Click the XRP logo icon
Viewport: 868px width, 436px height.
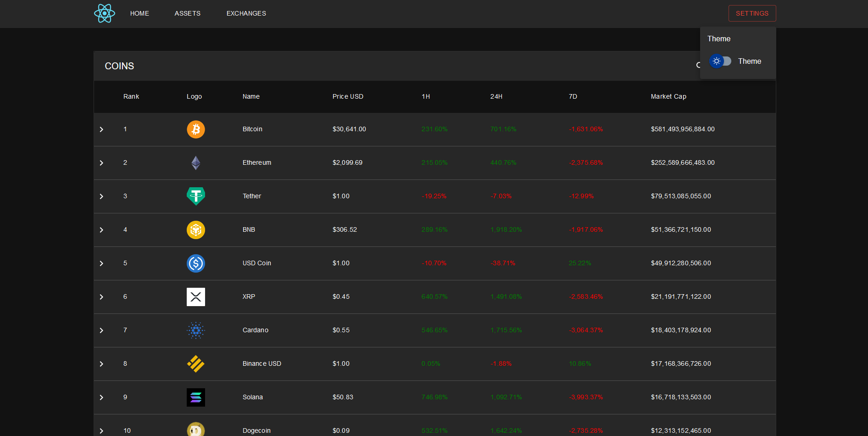coord(196,296)
